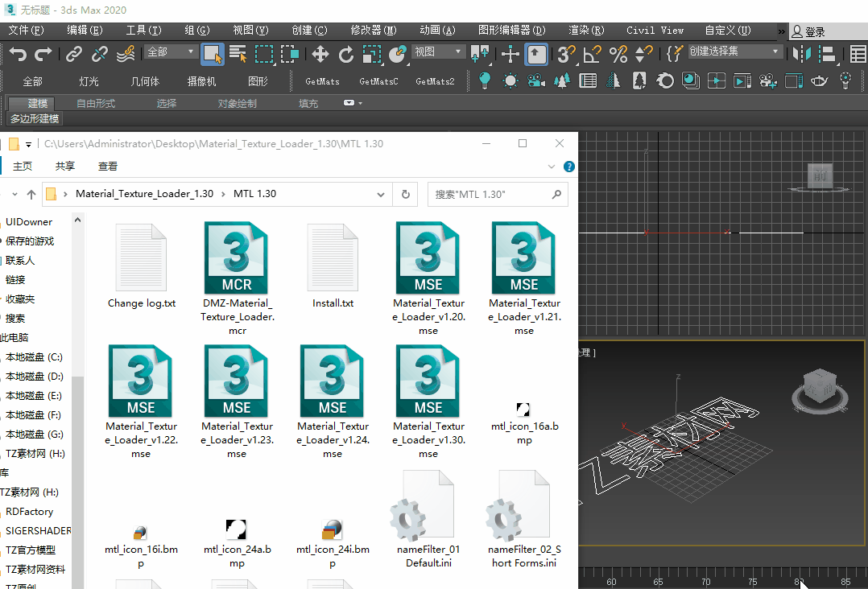Toggle Angle Snap
This screenshot has width=868, height=589.
point(592,54)
